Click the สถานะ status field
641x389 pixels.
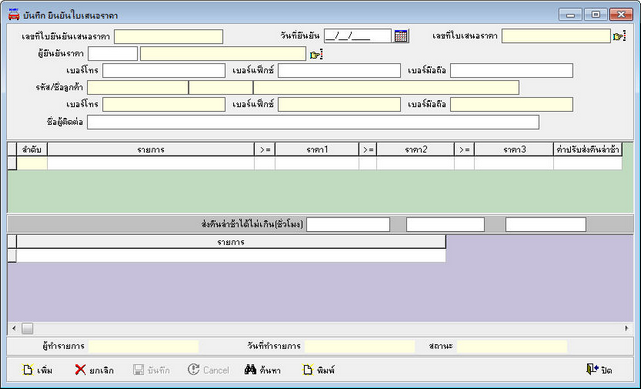tap(512, 347)
